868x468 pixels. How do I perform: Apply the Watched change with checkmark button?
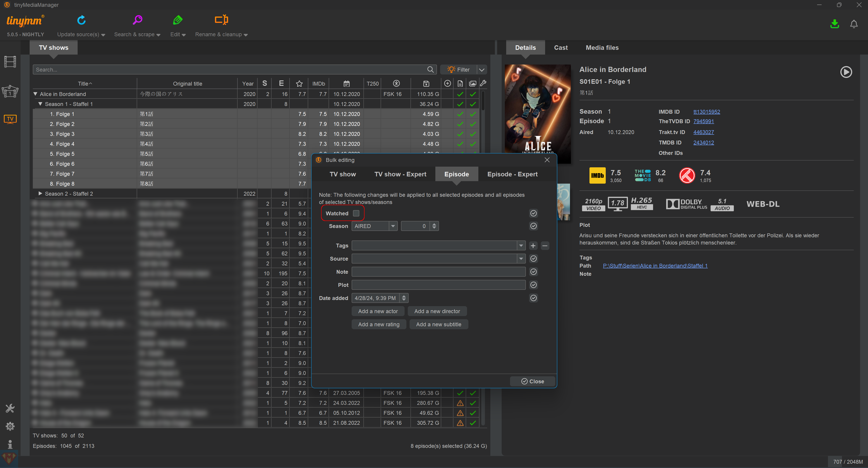[533, 213]
